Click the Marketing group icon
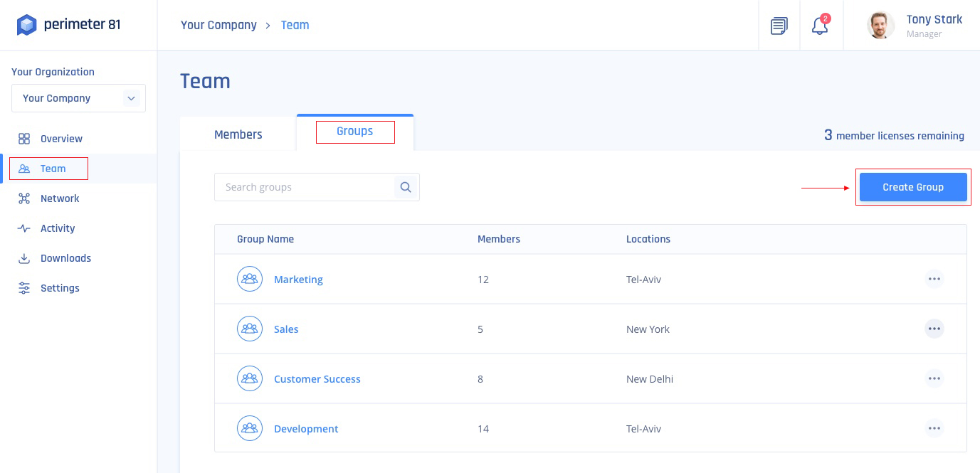980x473 pixels. pyautogui.click(x=250, y=279)
